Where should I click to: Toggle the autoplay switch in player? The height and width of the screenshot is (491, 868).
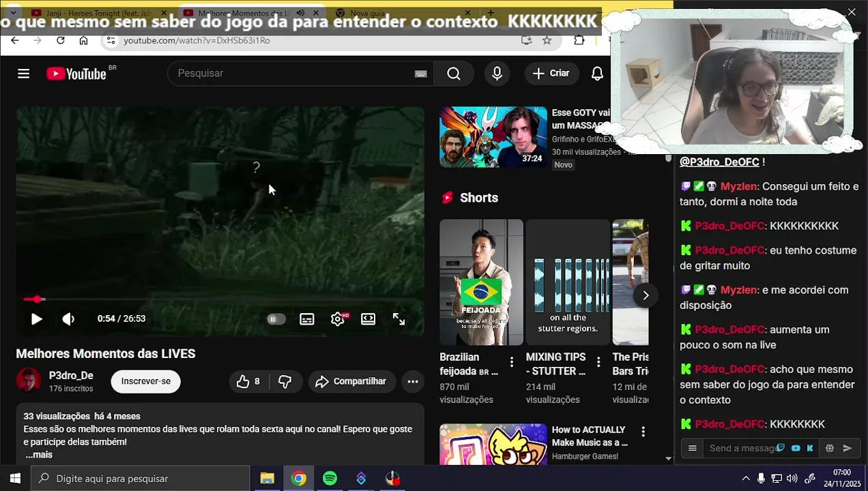(x=276, y=318)
